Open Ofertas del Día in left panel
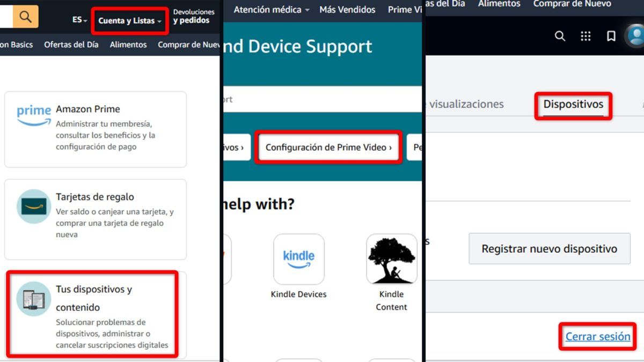Screen dimensions: 644x362 click(x=71, y=45)
